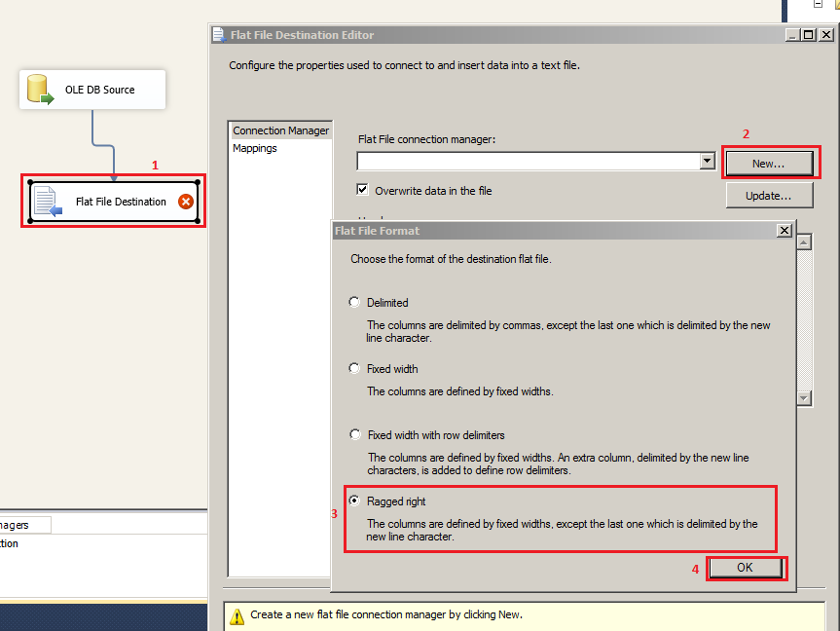840x631 pixels.
Task: Click the Ragged right description text
Action: pyautogui.click(x=562, y=530)
